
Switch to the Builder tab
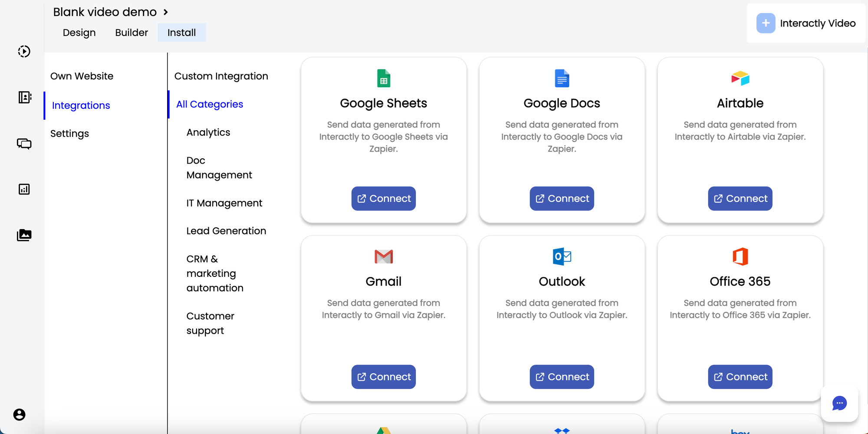click(x=132, y=33)
